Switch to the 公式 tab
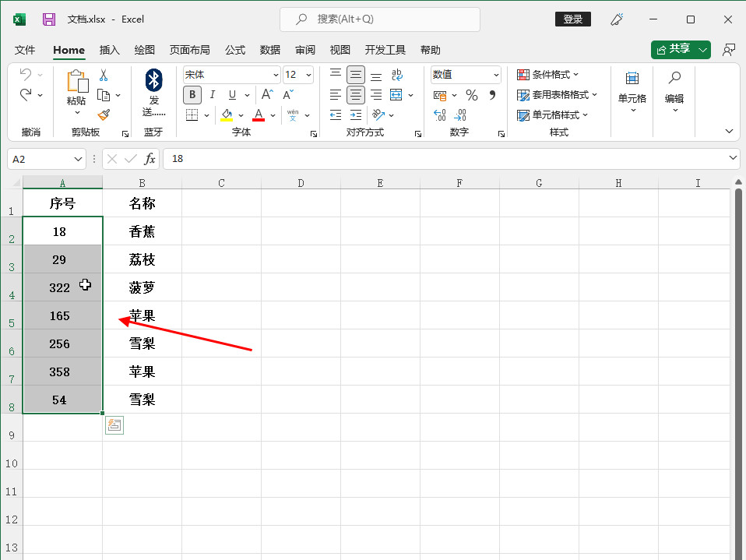The height and width of the screenshot is (560, 746). 235,50
